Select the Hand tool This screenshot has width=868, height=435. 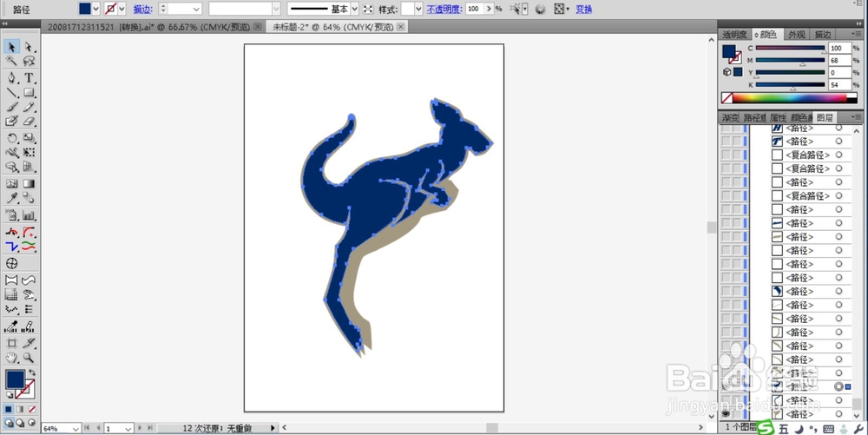pos(11,358)
